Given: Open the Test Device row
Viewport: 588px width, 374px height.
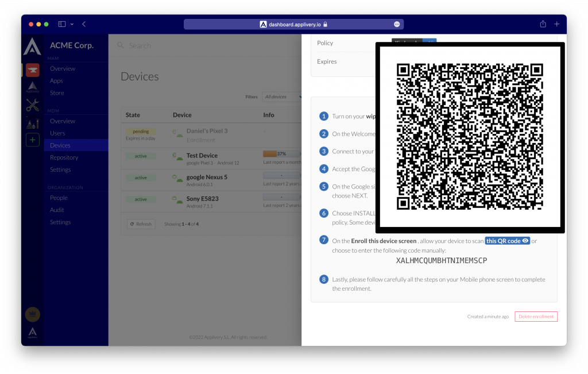Looking at the screenshot, I should click(211, 159).
